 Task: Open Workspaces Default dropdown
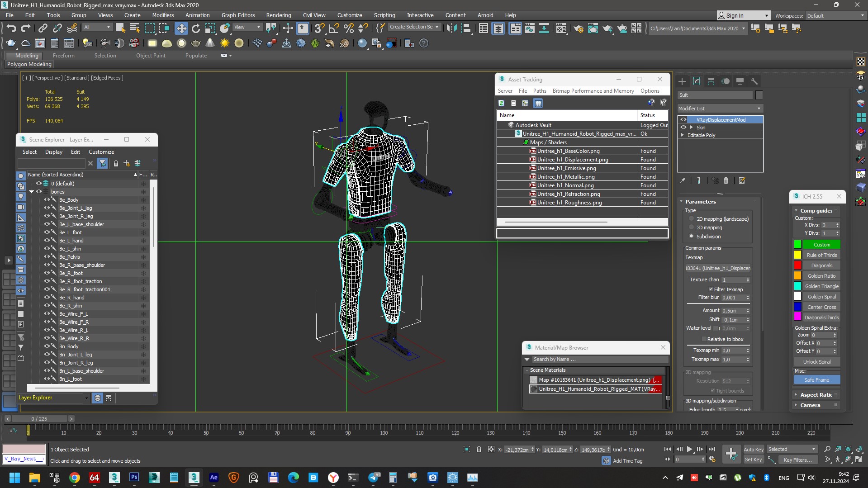[835, 15]
